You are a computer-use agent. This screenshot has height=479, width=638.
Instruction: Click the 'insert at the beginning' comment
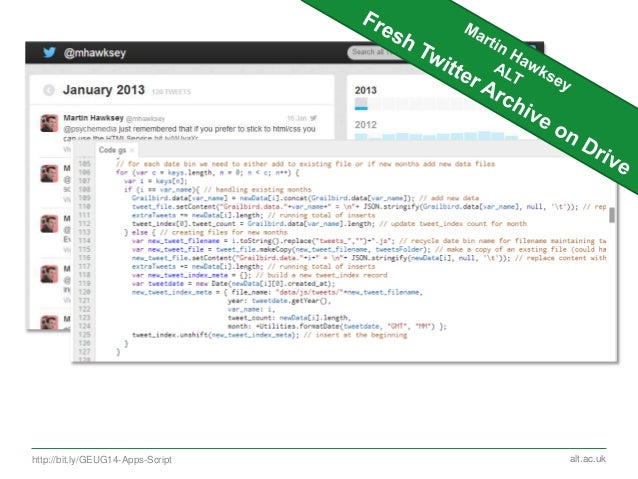point(355,335)
